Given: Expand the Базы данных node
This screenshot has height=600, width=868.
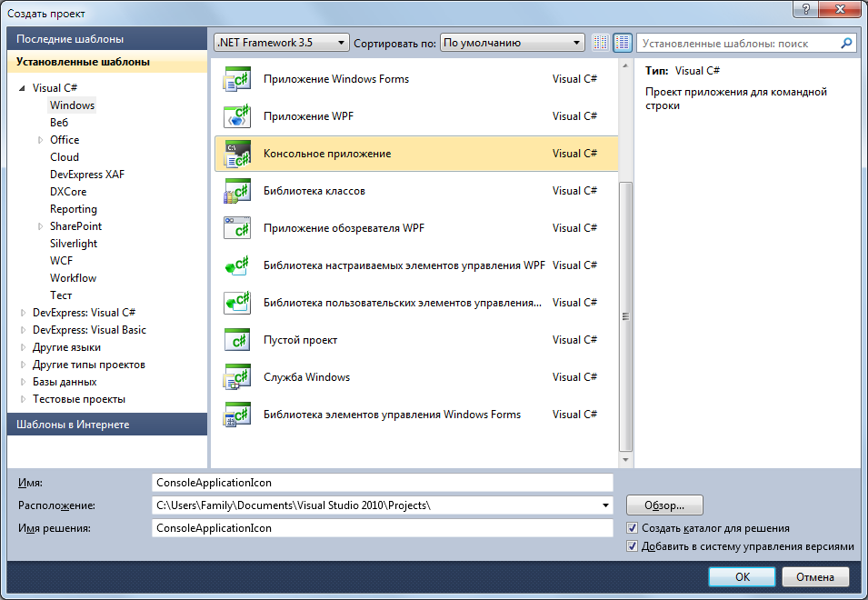Looking at the screenshot, I should [x=23, y=382].
